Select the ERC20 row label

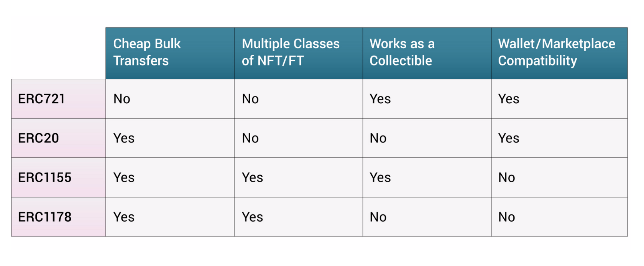[x=59, y=138]
